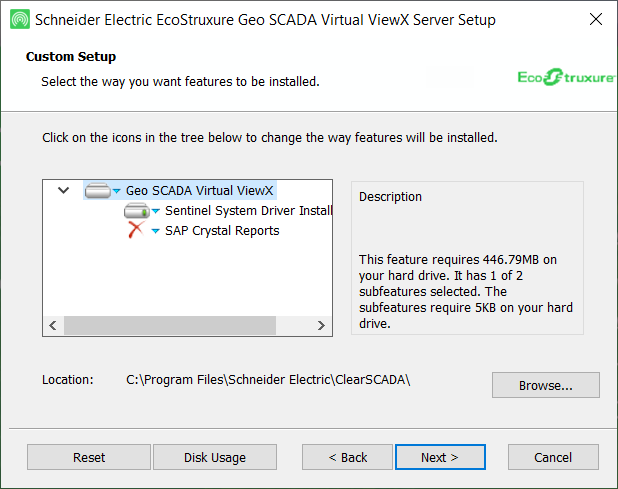Viewport: 618px width, 489px height.
Task: Select the SAP Crystal Reports feature label
Action: point(222,231)
